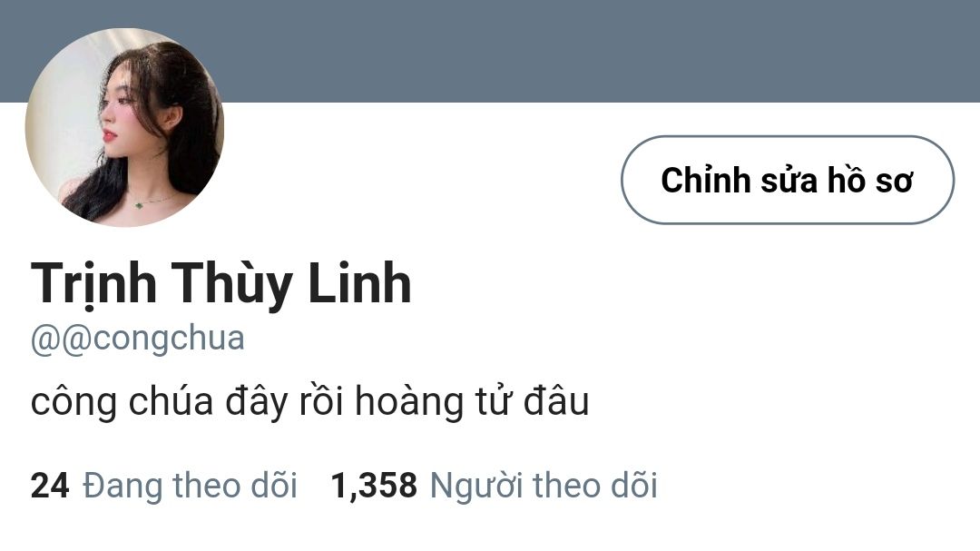Select the display name Trịnh Thùy Linh
980x551 pixels.
[x=220, y=284]
